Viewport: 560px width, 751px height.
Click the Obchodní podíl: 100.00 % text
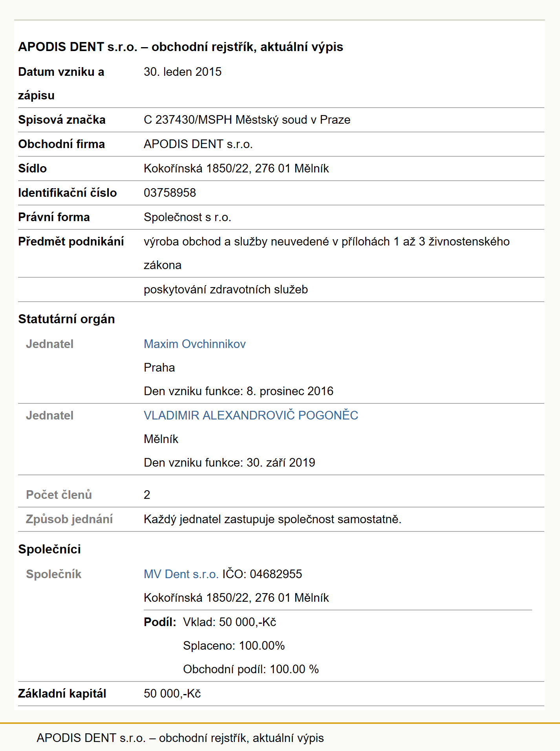point(251,669)
